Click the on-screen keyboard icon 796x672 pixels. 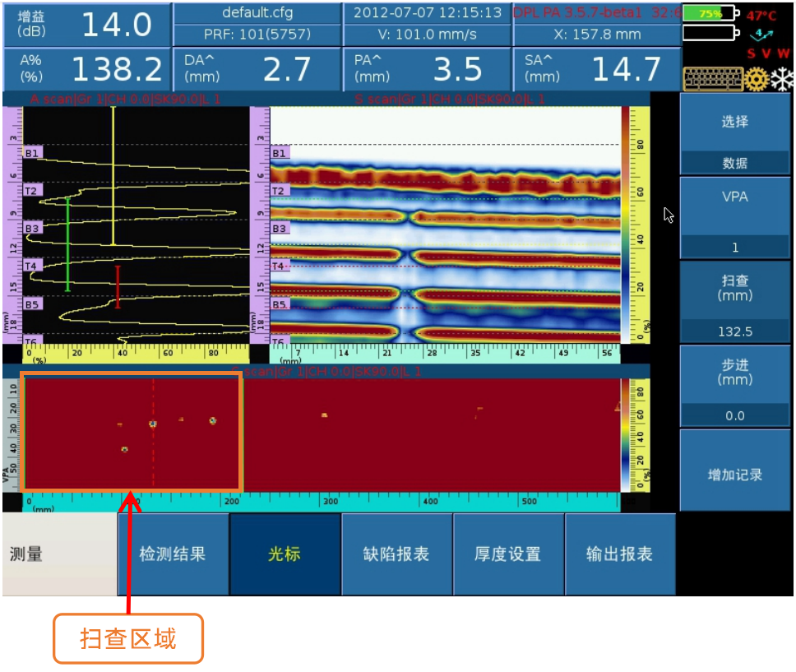pyautogui.click(x=712, y=79)
